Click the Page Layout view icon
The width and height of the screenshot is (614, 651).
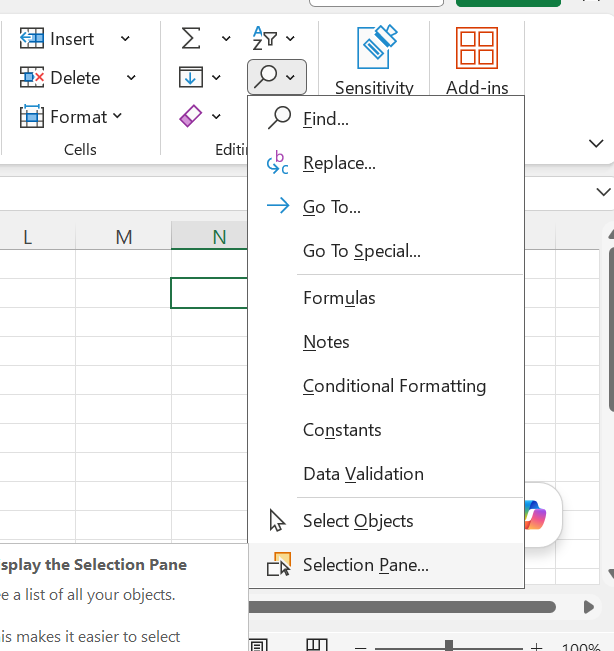click(259, 646)
